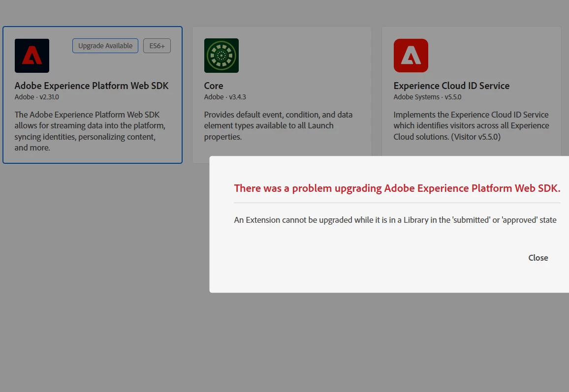Click the Experience Cloud ID Service icon
This screenshot has height=392, width=569.
pos(411,56)
